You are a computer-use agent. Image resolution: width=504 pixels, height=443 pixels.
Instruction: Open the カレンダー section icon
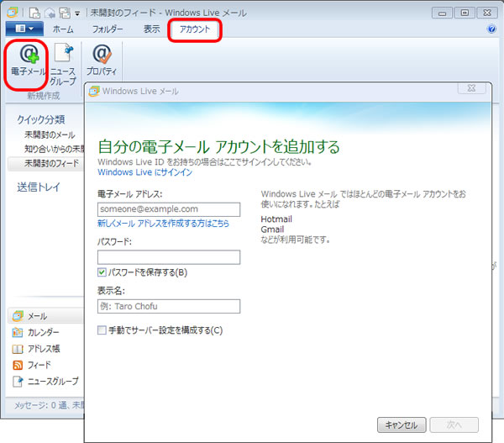(x=18, y=332)
